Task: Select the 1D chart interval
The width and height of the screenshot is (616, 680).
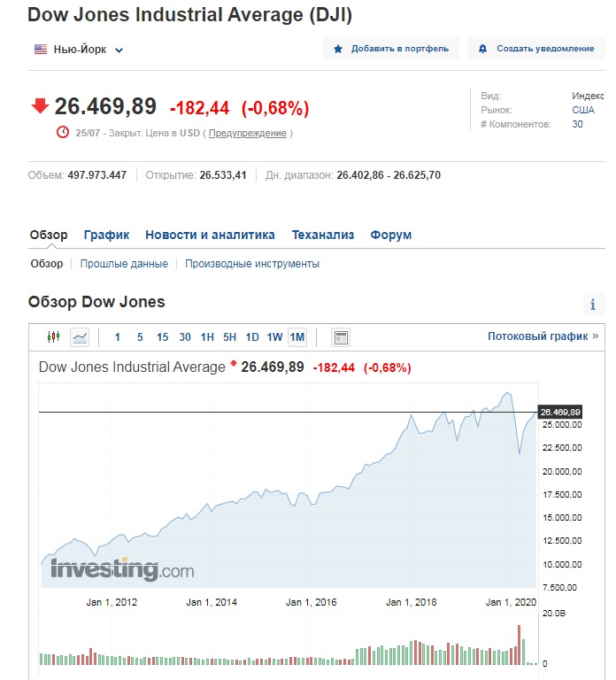Action: pos(252,337)
